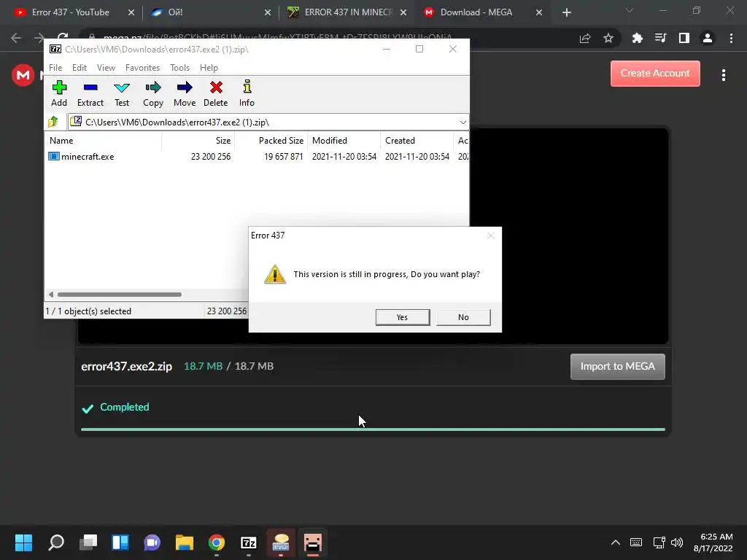Open the View menu in 7-Zip
Viewport: 747px width, 560px height.
pos(106,68)
